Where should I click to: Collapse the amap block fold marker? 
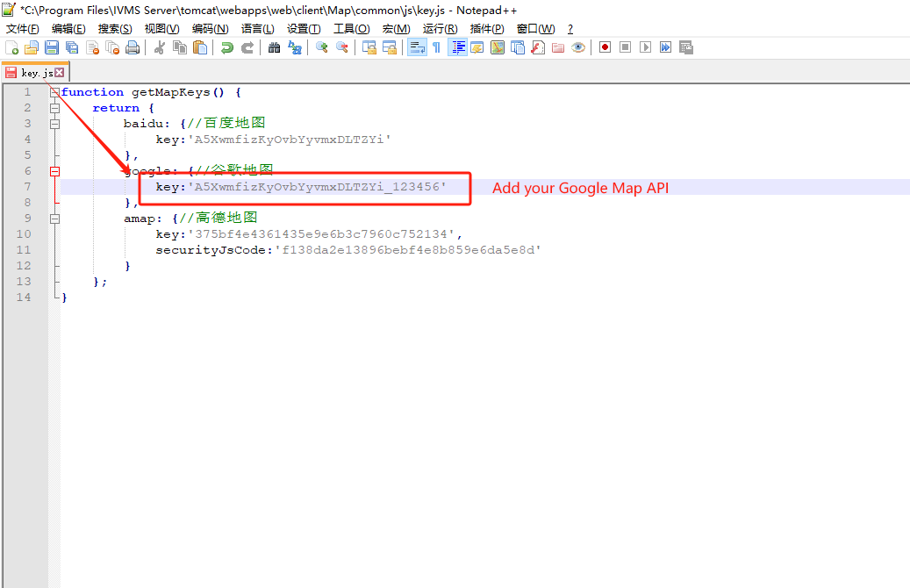tap(54, 219)
